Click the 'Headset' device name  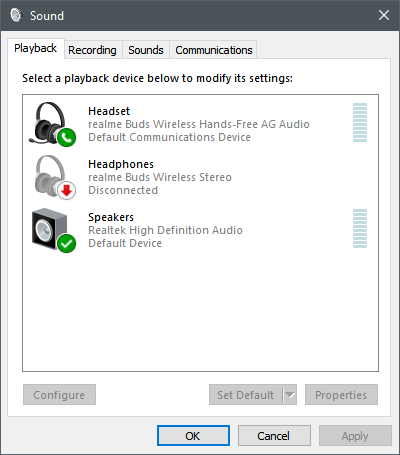coord(109,111)
